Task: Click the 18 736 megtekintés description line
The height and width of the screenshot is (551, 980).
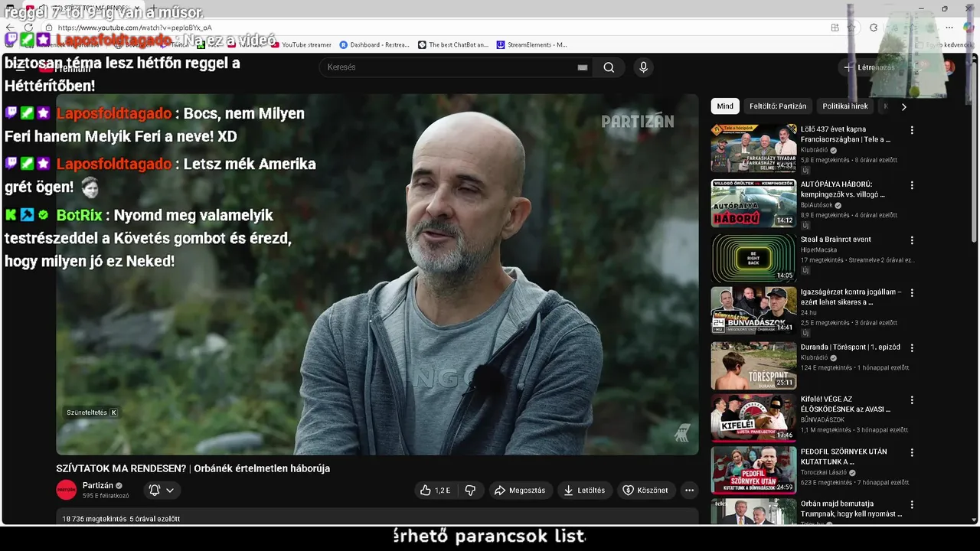Action: tap(121, 519)
